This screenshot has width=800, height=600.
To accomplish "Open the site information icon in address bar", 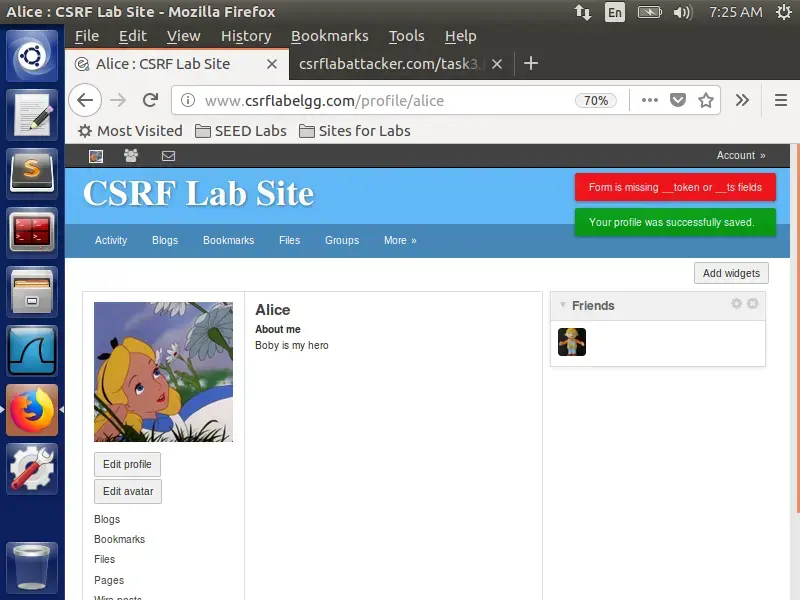I will click(x=188, y=100).
